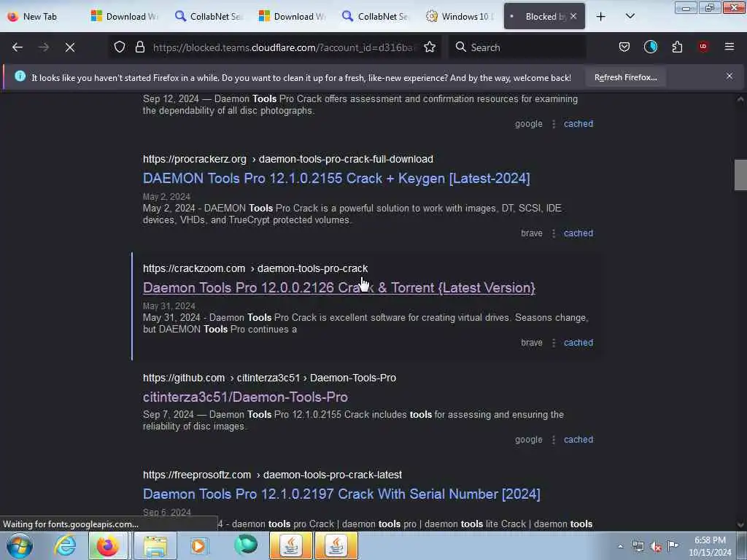Open the tracking protection shield icon
Screen dimensions: 747x560
pos(120,47)
